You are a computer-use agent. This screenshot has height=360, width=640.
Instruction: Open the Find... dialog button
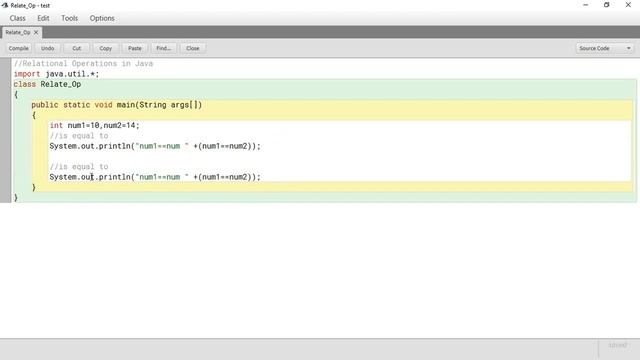pyautogui.click(x=164, y=48)
